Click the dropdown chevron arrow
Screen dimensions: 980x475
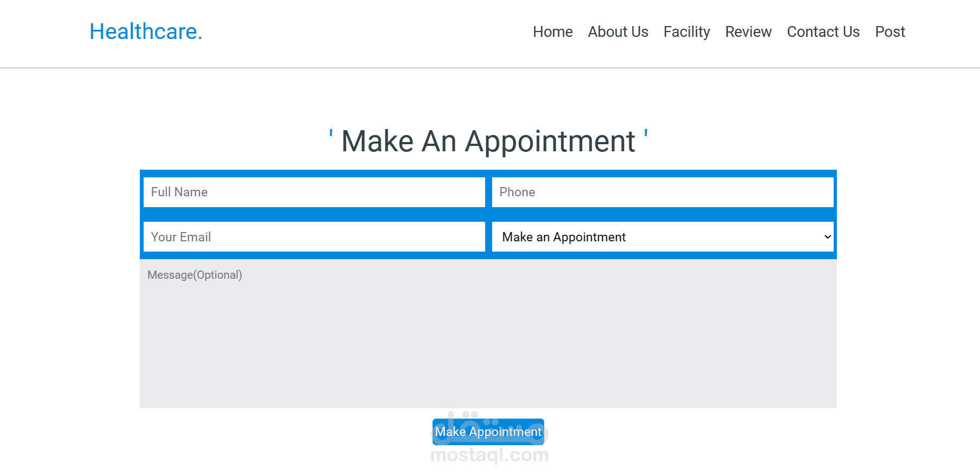(828, 237)
